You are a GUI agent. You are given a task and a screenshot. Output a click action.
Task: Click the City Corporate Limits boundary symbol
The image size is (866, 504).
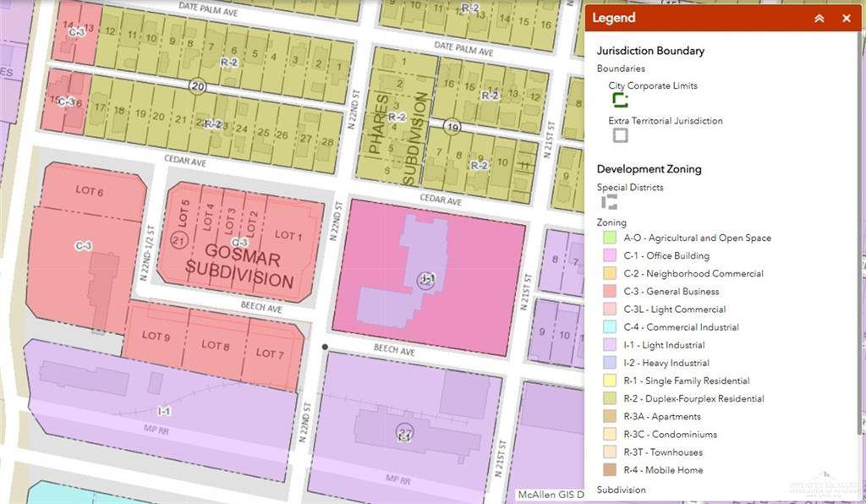(x=620, y=100)
